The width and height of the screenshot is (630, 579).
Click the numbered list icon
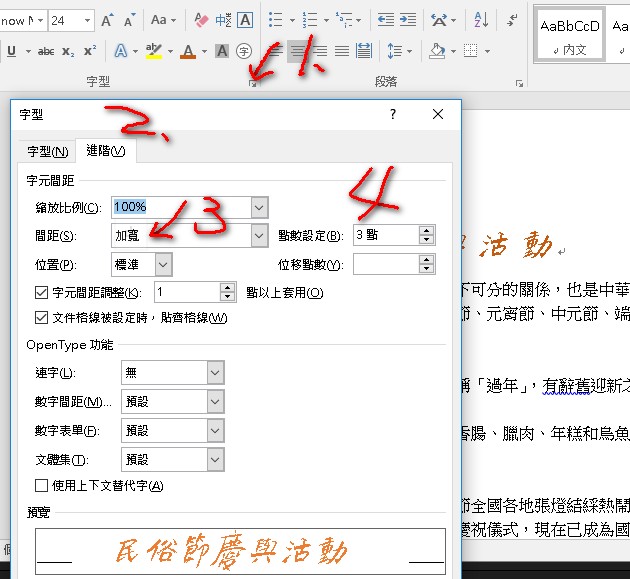pos(311,20)
